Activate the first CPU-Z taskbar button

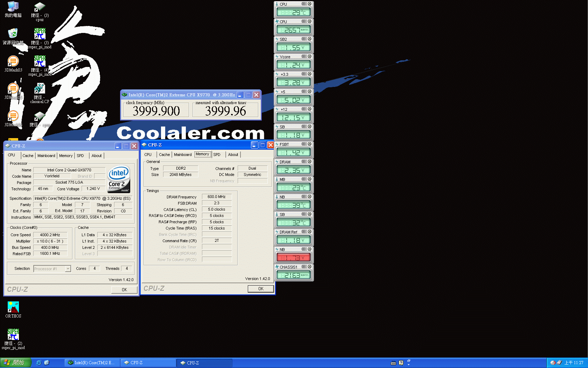pyautogui.click(x=148, y=363)
